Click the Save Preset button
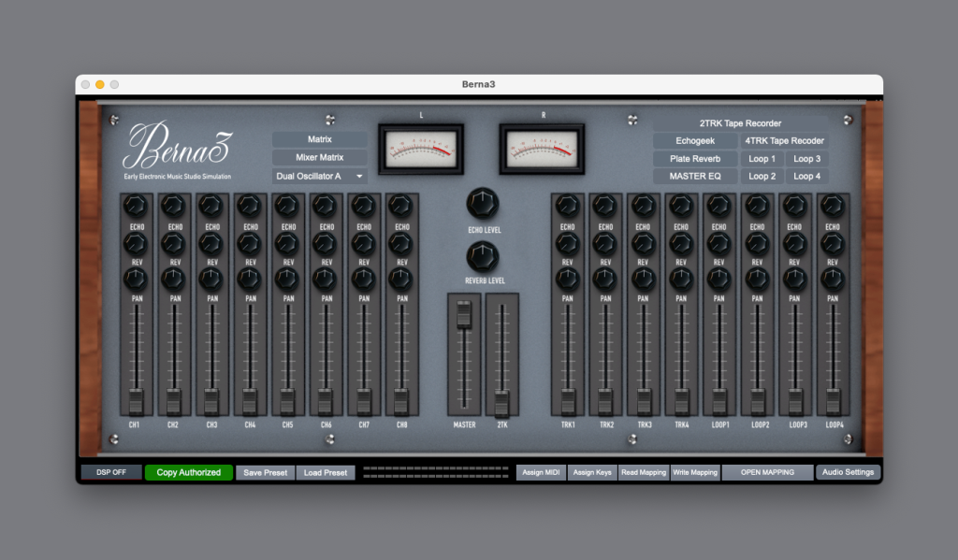The height and width of the screenshot is (560, 958). click(266, 472)
